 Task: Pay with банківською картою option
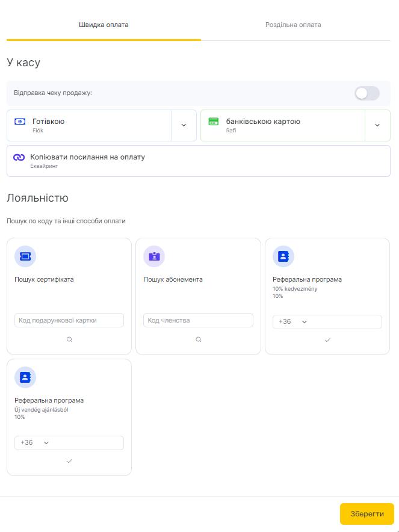tap(283, 125)
